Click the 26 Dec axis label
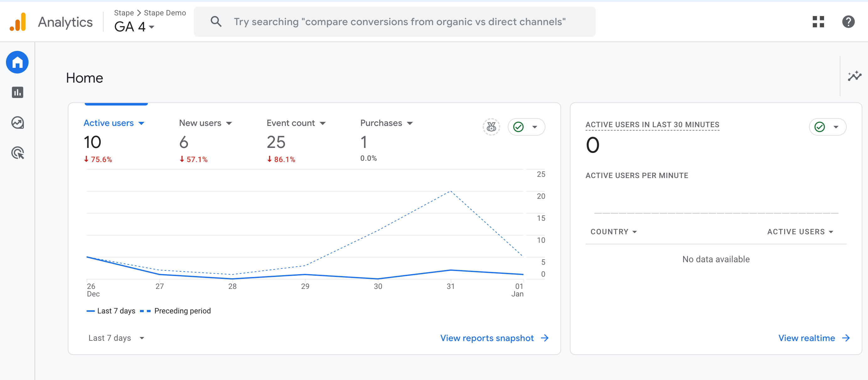868x380 pixels. [93, 290]
